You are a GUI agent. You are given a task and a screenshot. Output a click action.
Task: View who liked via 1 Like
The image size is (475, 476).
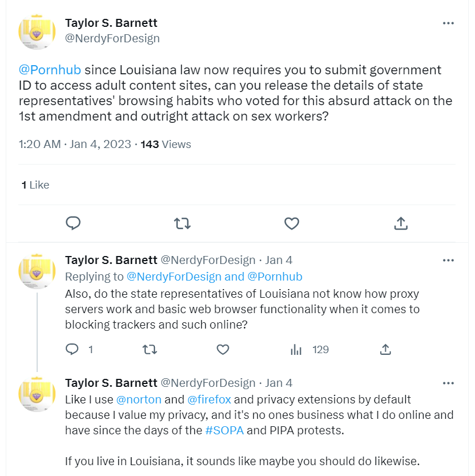[35, 185]
